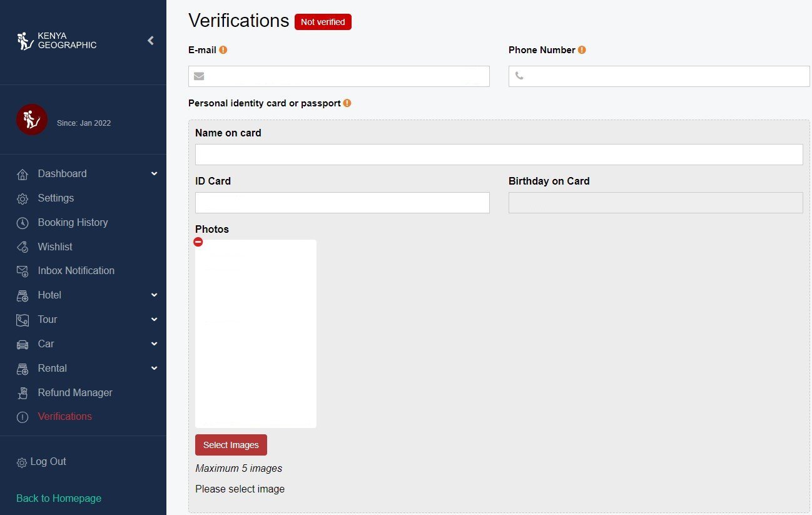This screenshot has width=812, height=515.
Task: Click the Kenya Geographic logo icon
Action: tap(25, 41)
